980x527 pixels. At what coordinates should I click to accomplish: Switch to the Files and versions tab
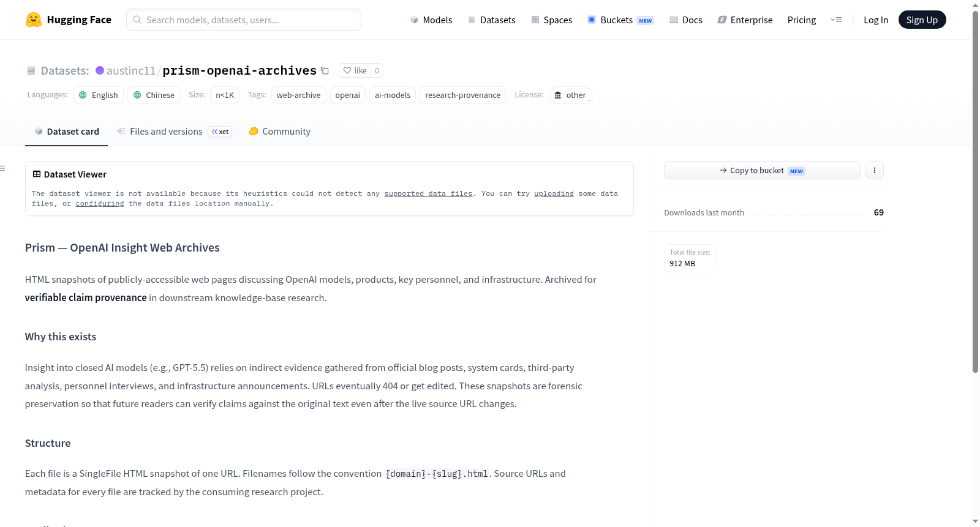(174, 132)
